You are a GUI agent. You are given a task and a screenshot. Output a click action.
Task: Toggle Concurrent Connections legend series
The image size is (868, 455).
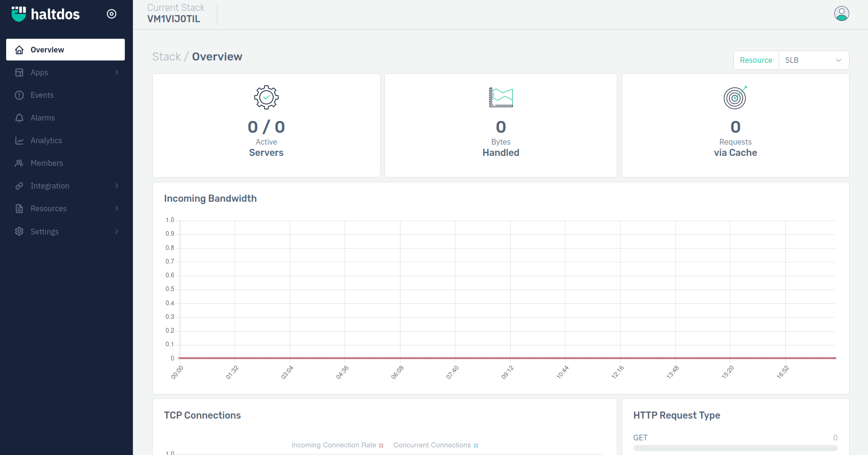tap(435, 445)
